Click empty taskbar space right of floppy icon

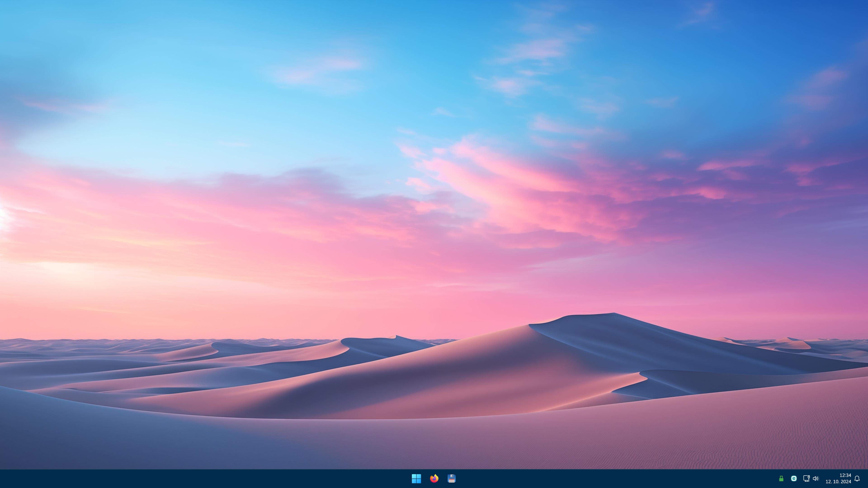coord(606,478)
